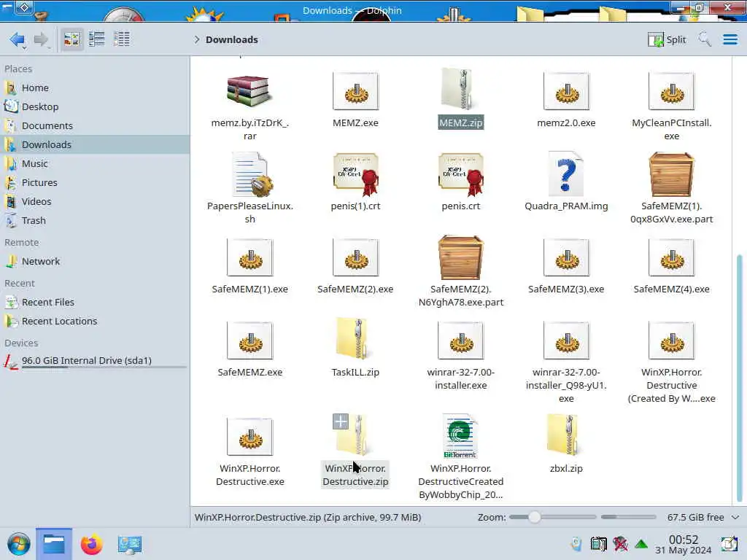Select penis(1).crt certificate icon
747x560 pixels.
(x=355, y=174)
